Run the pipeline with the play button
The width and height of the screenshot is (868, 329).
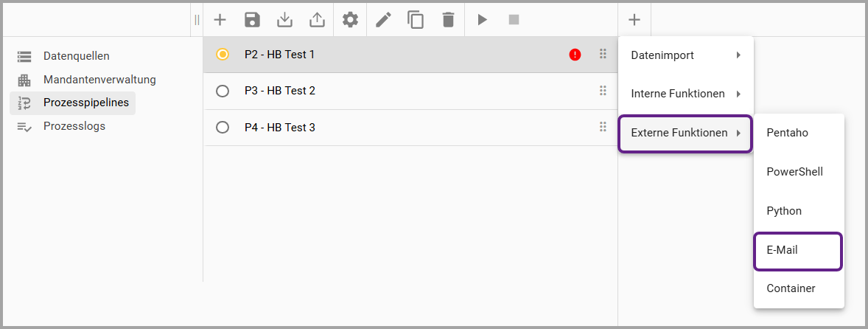pos(482,20)
